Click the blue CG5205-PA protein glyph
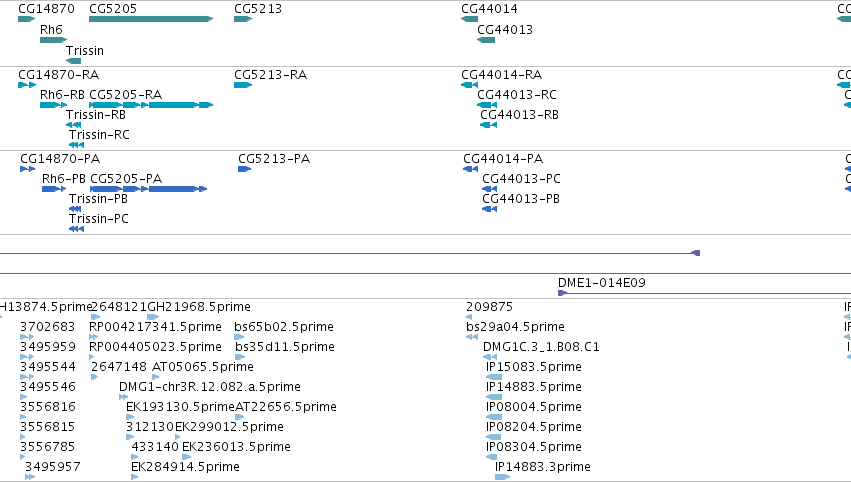Image resolution: width=851 pixels, height=482 pixels. [x=148, y=189]
